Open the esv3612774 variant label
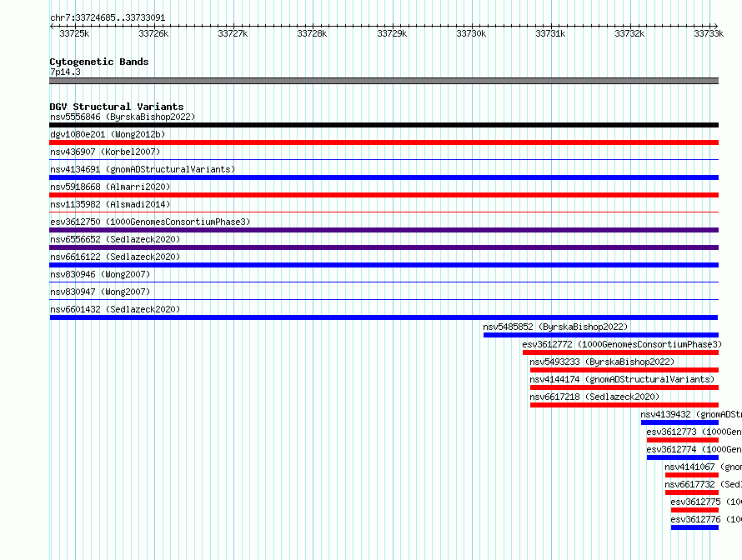 coord(694,449)
